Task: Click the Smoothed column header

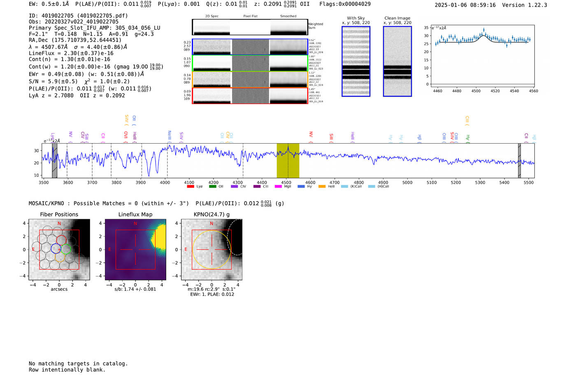Action: 288,16
